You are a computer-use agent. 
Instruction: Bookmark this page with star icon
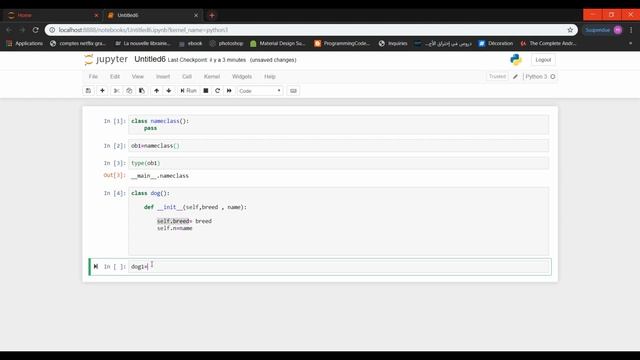click(x=570, y=30)
